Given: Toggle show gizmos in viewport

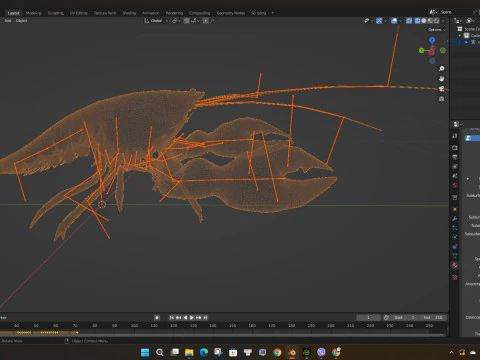Looking at the screenshot, I should (379, 21).
